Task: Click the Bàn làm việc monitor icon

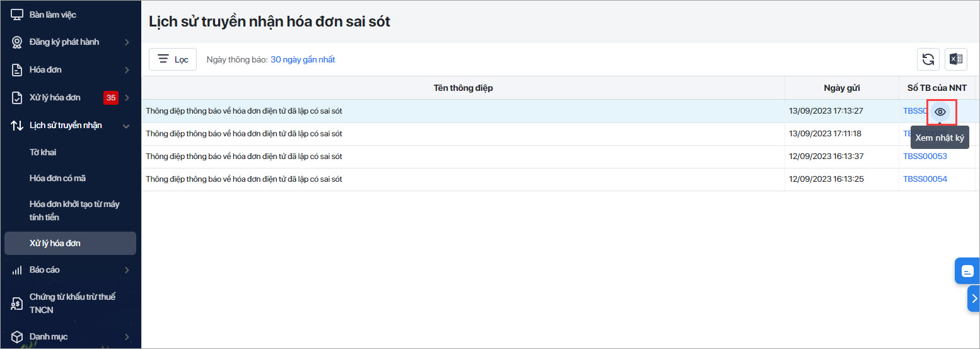Action: [x=17, y=15]
